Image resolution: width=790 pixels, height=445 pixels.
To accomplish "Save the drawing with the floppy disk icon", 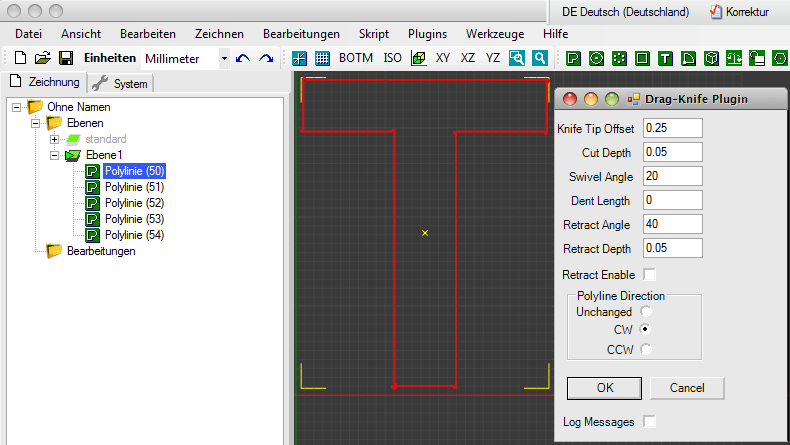I will coord(66,58).
